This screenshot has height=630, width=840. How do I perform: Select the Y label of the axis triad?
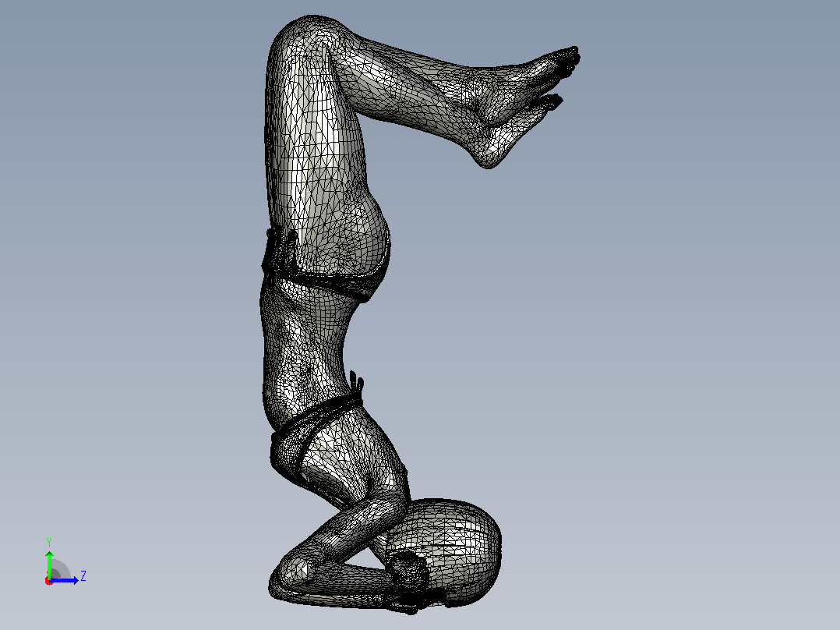tap(49, 542)
